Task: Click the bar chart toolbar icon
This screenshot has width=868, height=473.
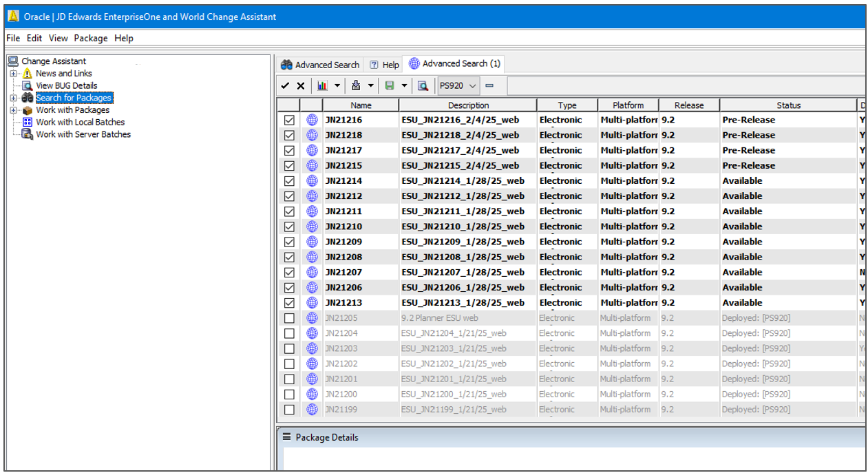Action: [321, 87]
